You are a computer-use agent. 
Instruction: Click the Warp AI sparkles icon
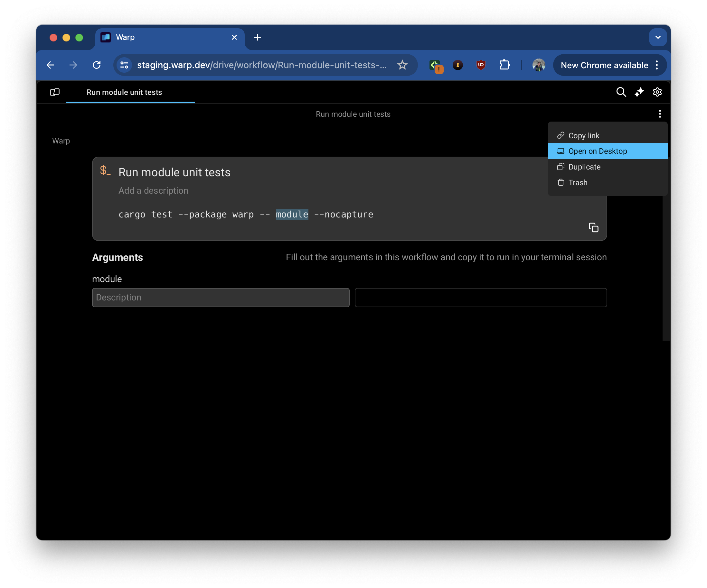(639, 92)
